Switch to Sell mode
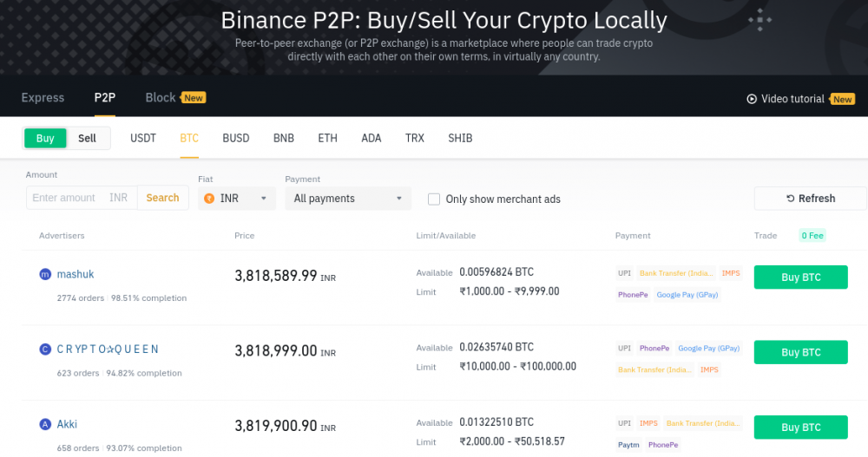 tap(87, 138)
